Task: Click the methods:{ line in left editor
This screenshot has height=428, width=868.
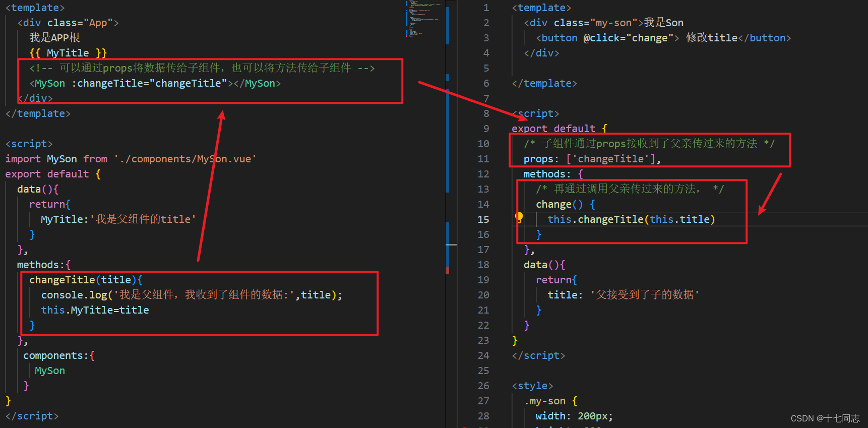Action: (x=44, y=265)
